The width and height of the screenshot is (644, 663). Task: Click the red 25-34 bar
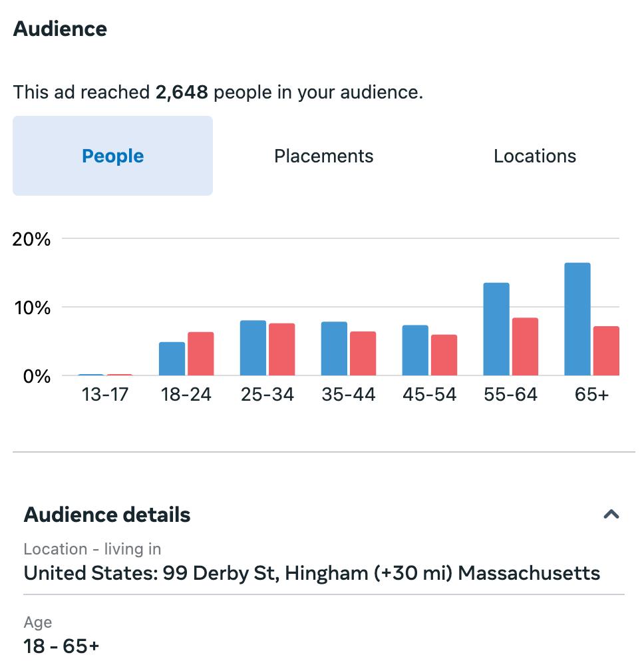[282, 349]
